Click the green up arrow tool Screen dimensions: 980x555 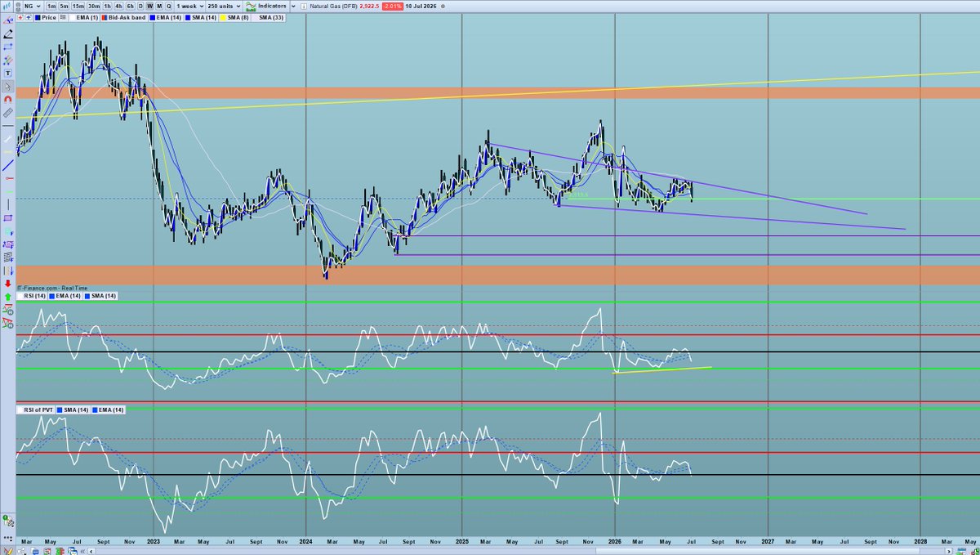(x=8, y=296)
